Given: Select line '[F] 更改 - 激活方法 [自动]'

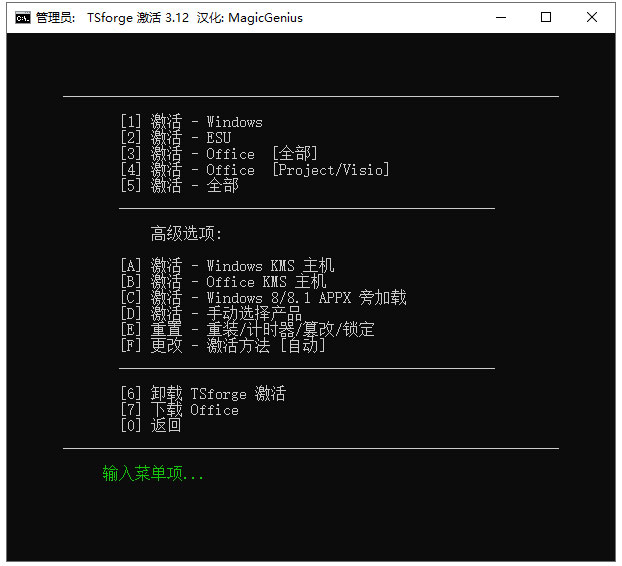Looking at the screenshot, I should 223,346.
